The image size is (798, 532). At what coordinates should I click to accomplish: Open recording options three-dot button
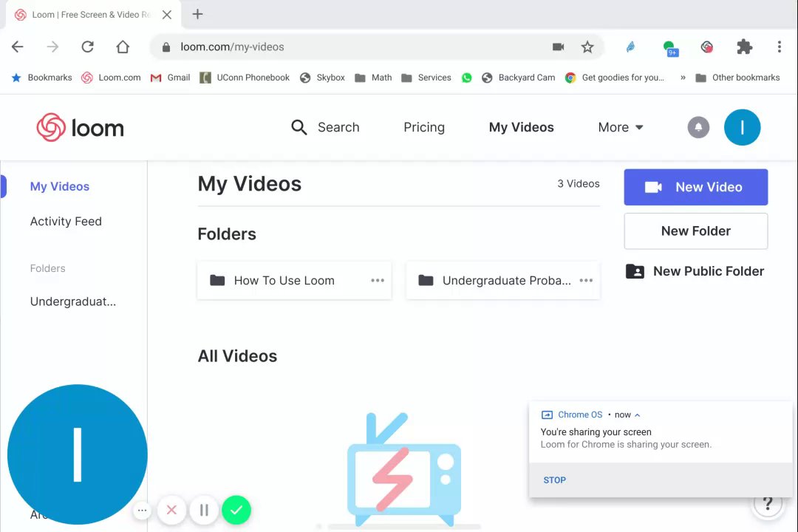142,510
